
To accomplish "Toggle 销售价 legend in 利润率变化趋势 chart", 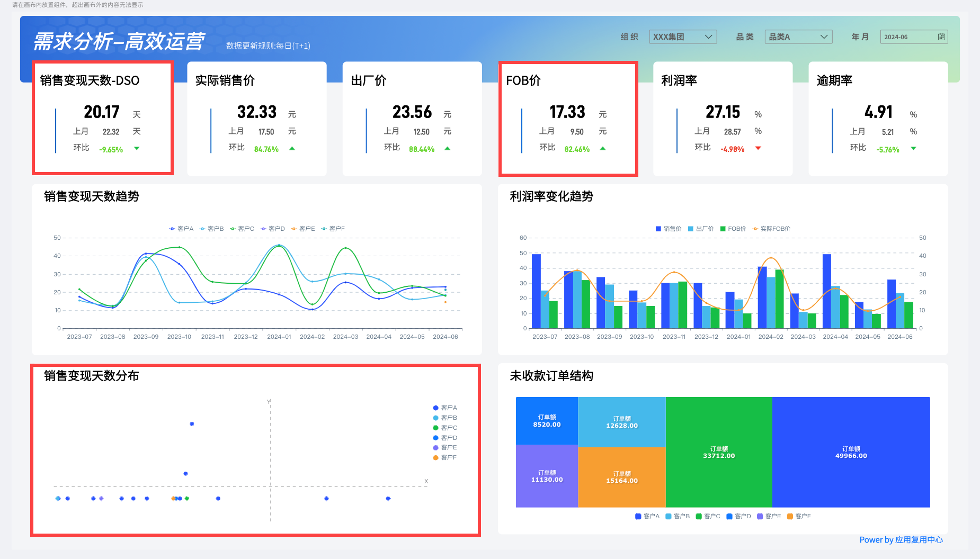I will [669, 229].
